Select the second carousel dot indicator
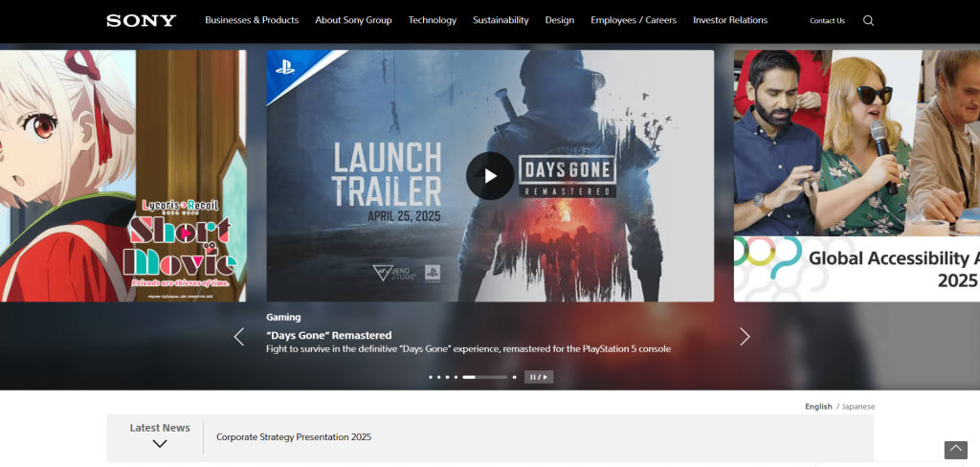This screenshot has width=980, height=467. coord(438,377)
